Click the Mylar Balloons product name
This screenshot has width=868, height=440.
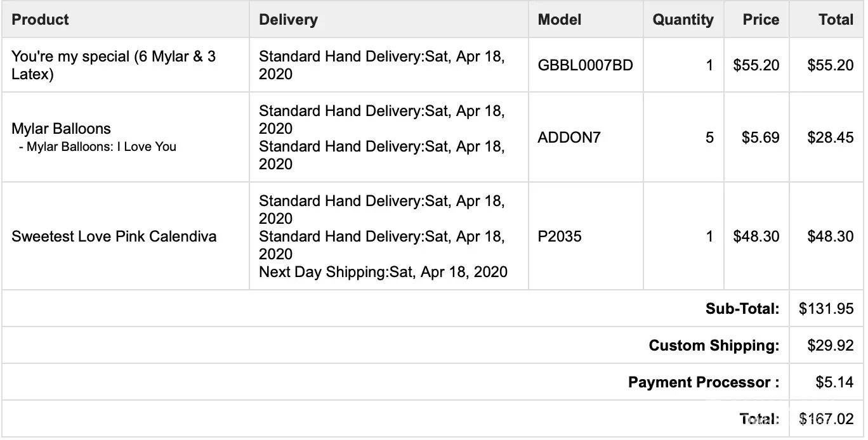61,129
